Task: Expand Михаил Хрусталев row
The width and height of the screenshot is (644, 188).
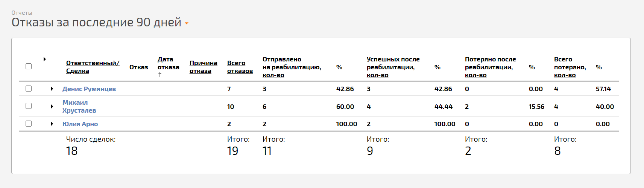Action: 52,107
